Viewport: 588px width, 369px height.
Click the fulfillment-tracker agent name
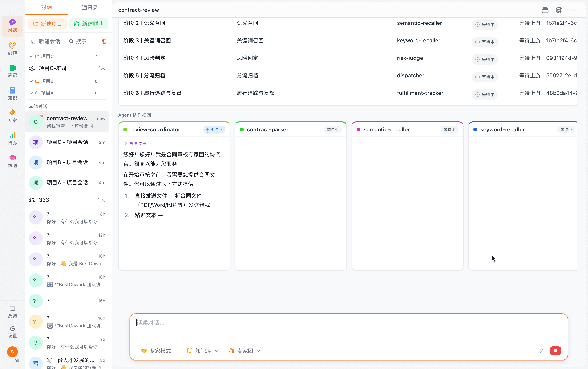pyautogui.click(x=420, y=93)
